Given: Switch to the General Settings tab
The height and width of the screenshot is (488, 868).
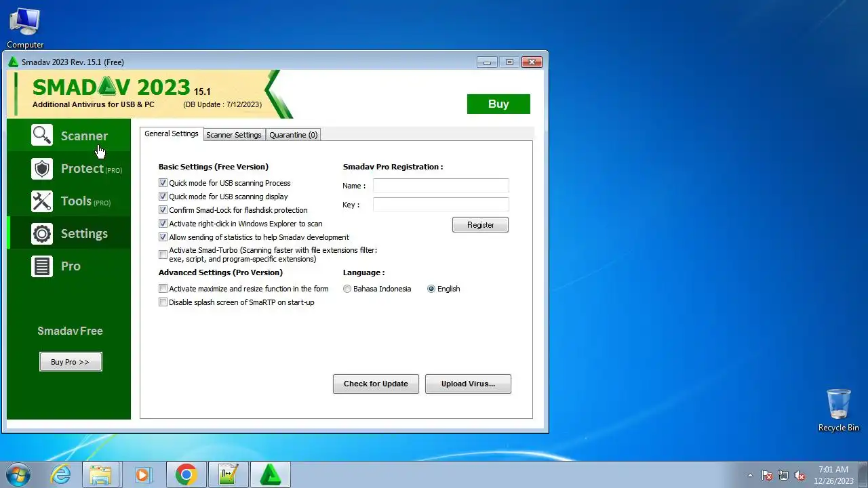Looking at the screenshot, I should tap(172, 134).
